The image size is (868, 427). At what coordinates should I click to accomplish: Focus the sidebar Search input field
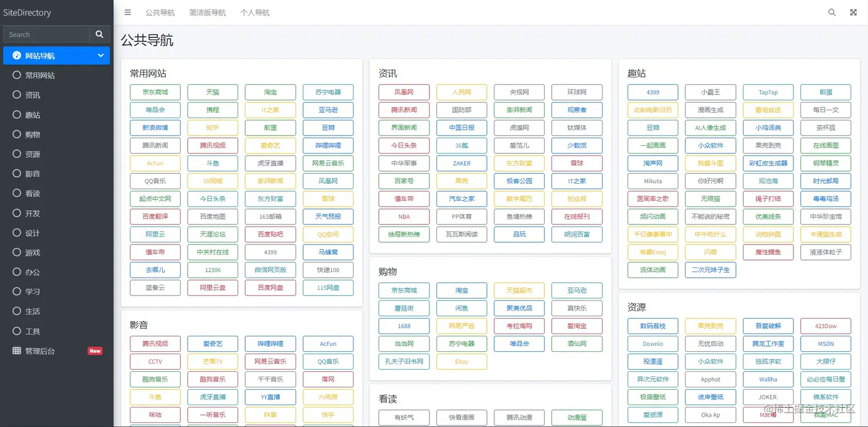pyautogui.click(x=46, y=34)
